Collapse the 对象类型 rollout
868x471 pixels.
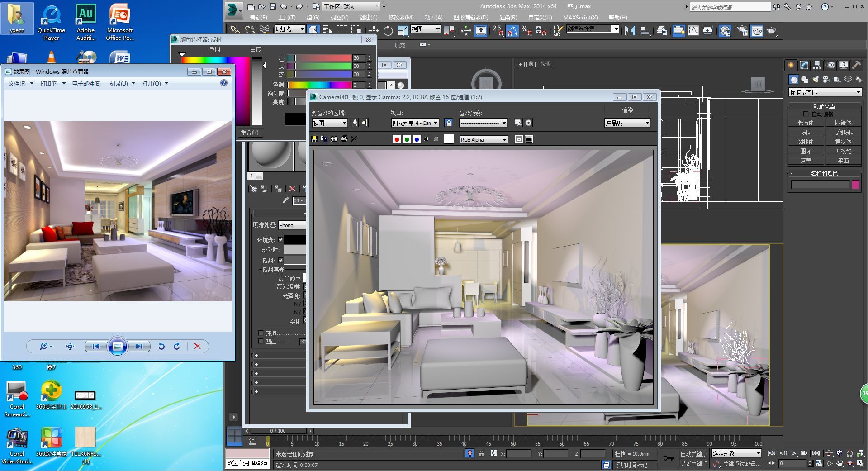[x=824, y=106]
